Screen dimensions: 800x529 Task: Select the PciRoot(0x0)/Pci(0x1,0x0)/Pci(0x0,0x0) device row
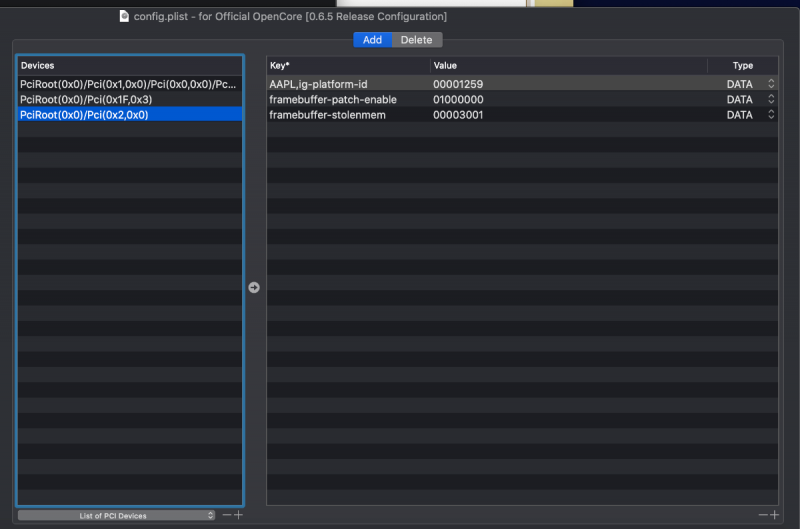tap(130, 84)
